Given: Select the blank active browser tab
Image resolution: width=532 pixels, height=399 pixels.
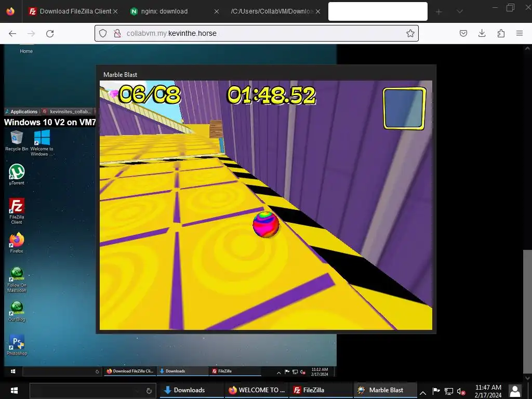Looking at the screenshot, I should coord(378,11).
